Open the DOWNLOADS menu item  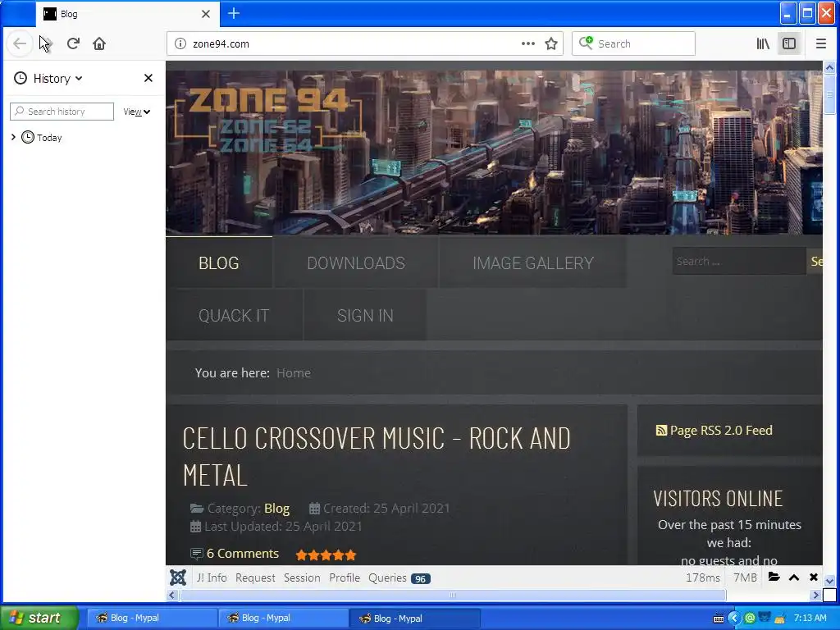coord(356,262)
